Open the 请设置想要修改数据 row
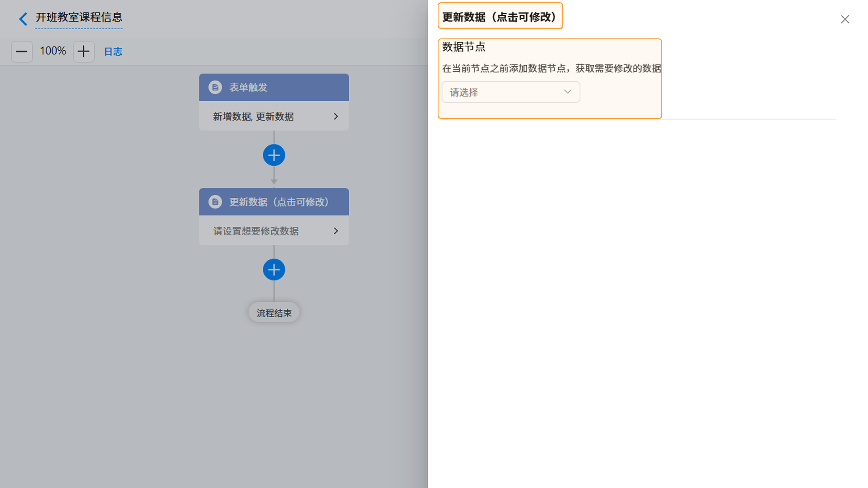This screenshot has height=488, width=868. pos(274,230)
